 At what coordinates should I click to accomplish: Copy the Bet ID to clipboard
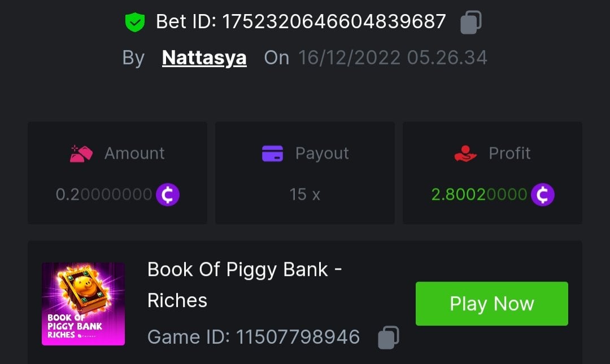tap(470, 23)
